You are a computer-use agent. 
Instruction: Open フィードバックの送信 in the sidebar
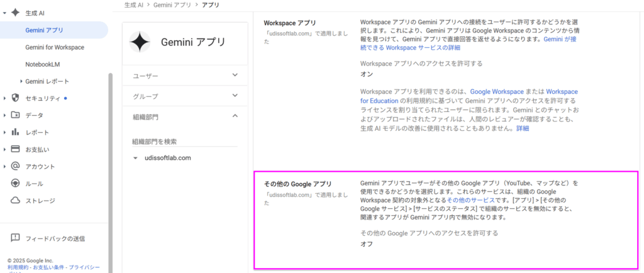tap(55, 238)
